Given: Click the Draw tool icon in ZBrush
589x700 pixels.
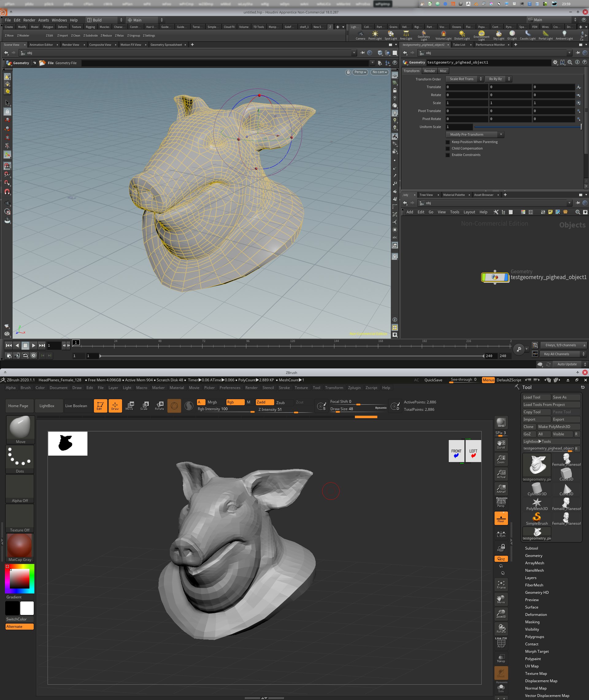Looking at the screenshot, I should 114,406.
